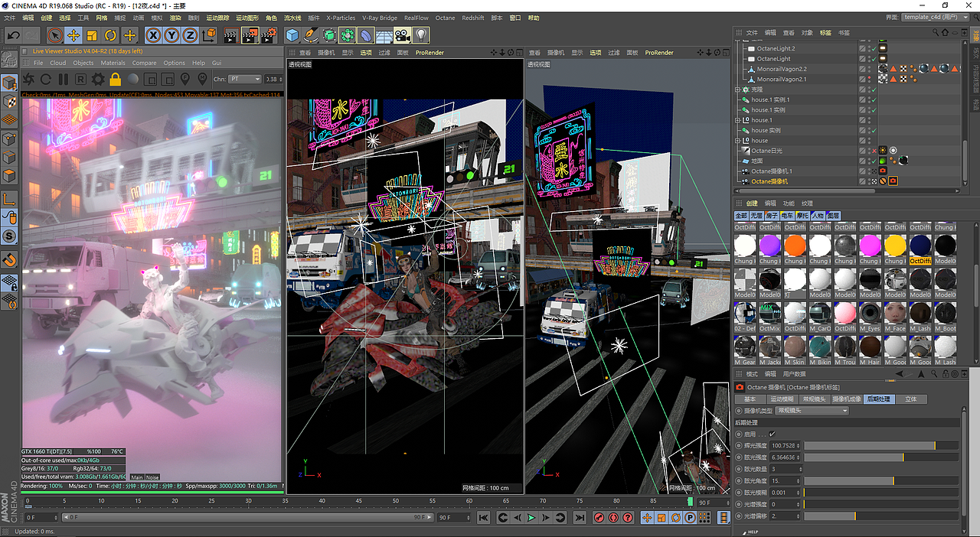
Task: Add a Camera object
Action: pos(403,35)
